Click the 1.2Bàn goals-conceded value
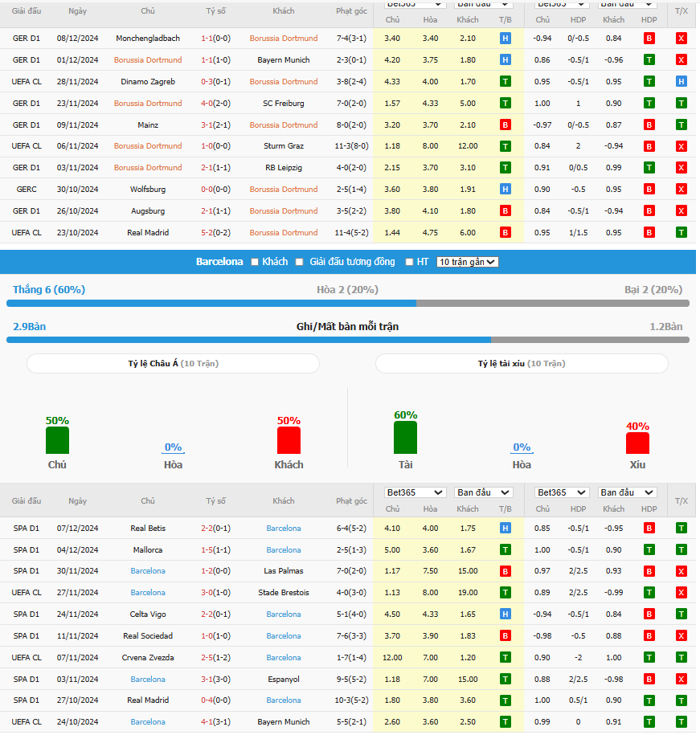This screenshot has height=735, width=700. click(x=665, y=327)
